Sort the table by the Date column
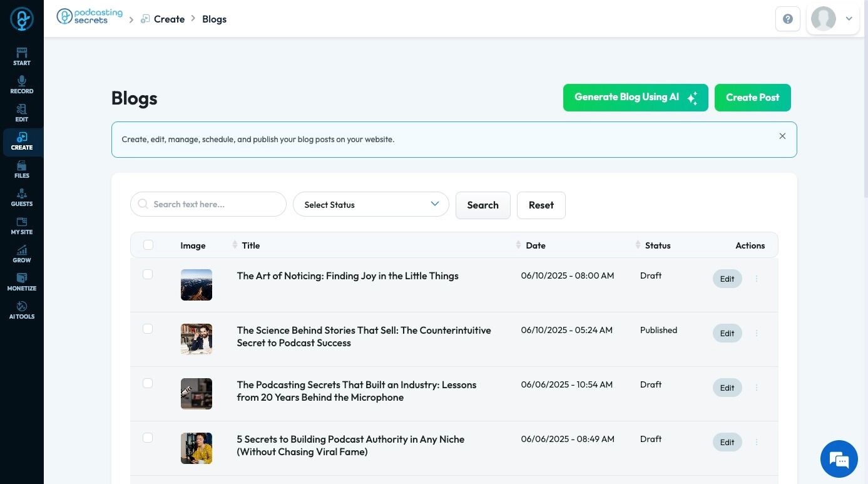 [535, 245]
